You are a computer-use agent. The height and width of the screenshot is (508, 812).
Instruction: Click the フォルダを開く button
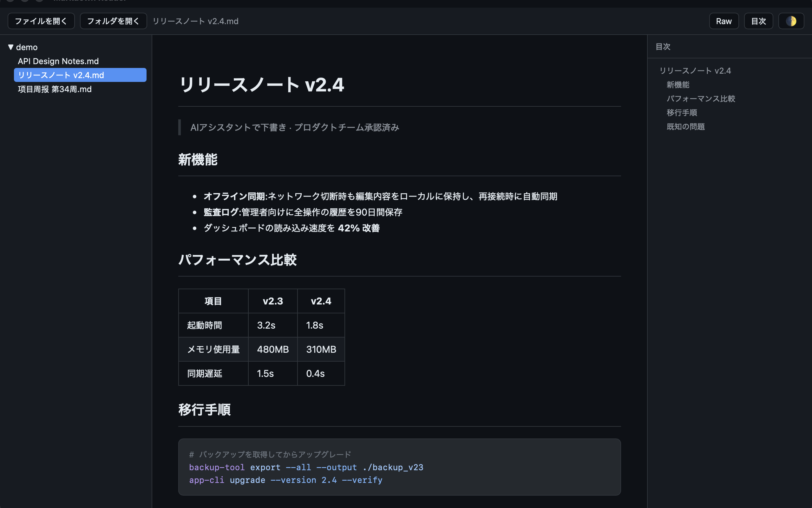click(114, 21)
